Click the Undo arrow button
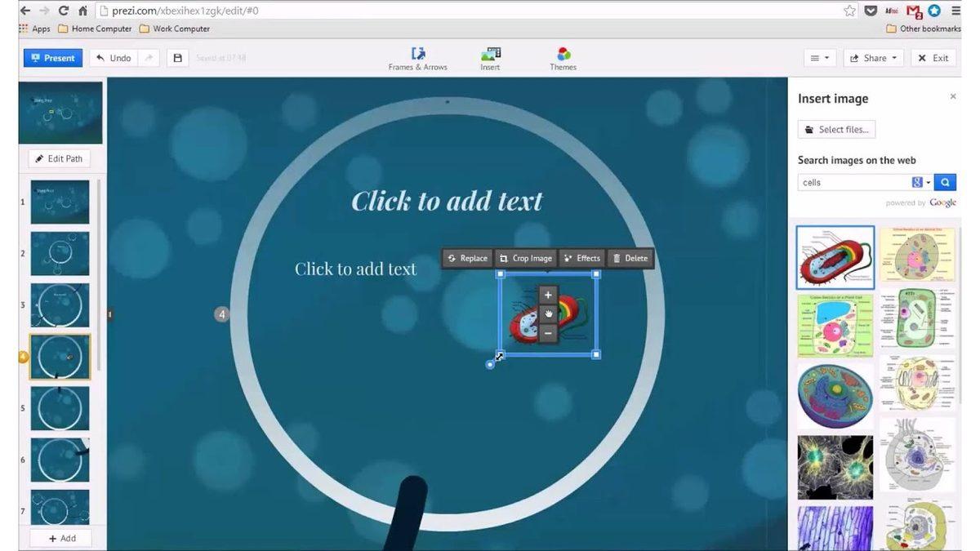 (x=114, y=58)
